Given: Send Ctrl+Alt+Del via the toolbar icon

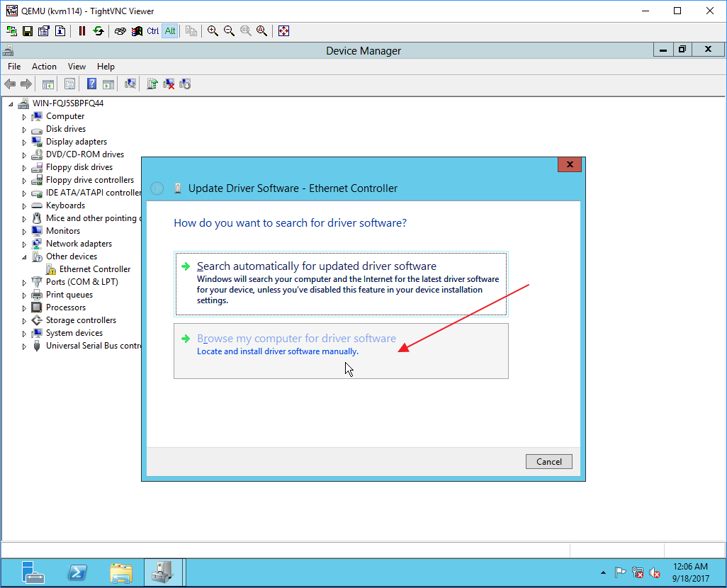Looking at the screenshot, I should [x=120, y=31].
